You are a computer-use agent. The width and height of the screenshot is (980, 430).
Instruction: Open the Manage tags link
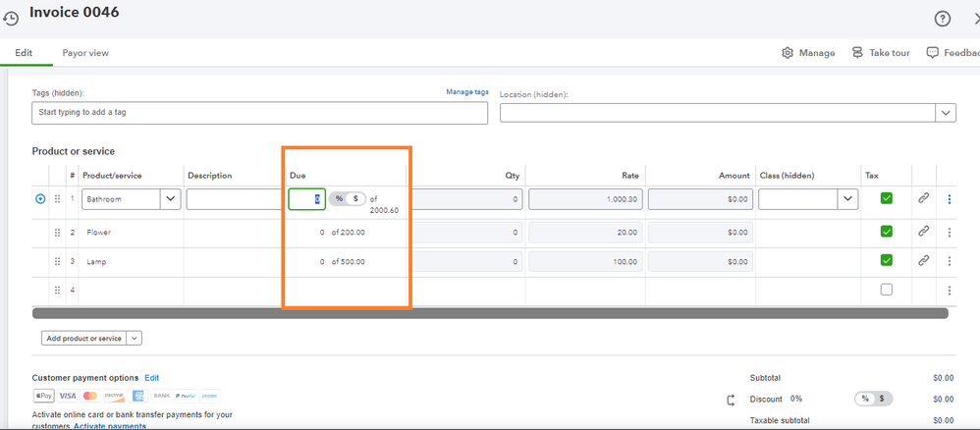(x=467, y=92)
